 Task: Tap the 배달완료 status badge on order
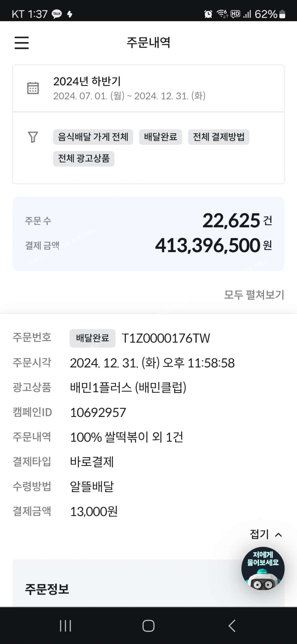coord(92,338)
